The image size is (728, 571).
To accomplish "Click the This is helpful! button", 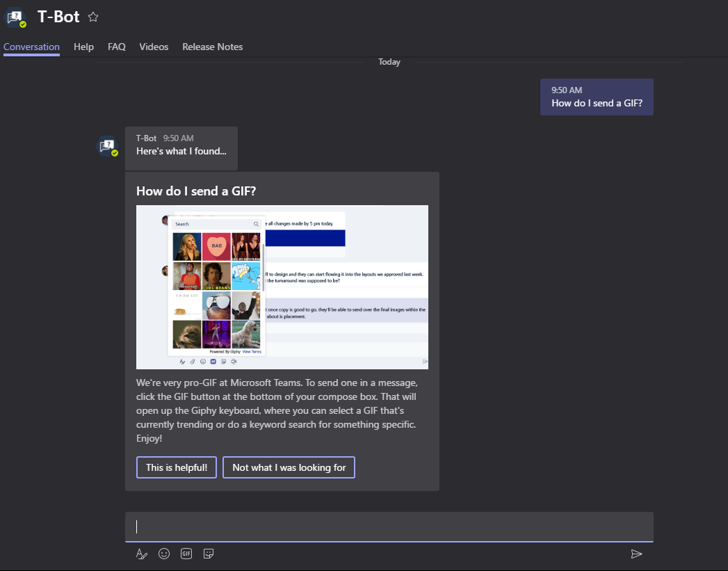I will coord(177,467).
